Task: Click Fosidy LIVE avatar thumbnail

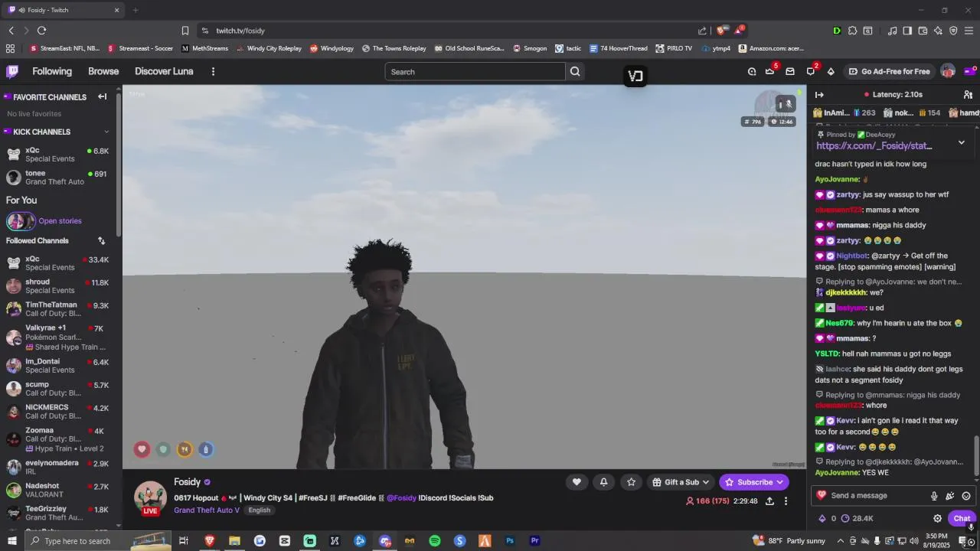Action: [150, 498]
